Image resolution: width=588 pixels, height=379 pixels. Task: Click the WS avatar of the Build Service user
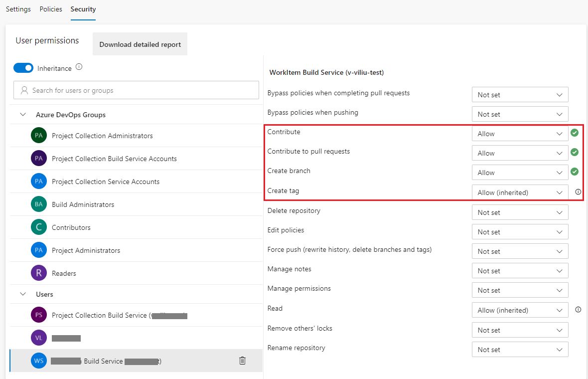39,361
